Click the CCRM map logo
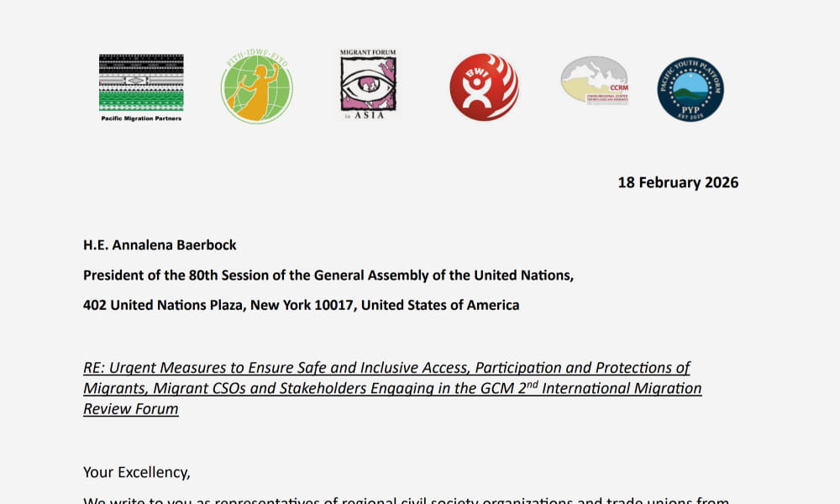The width and height of the screenshot is (840, 504). coord(595,81)
